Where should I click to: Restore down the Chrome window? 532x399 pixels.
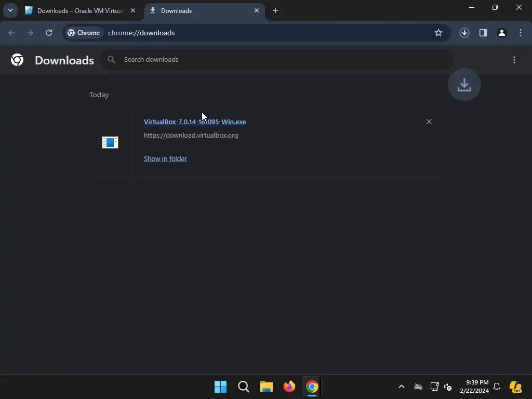(x=495, y=7)
